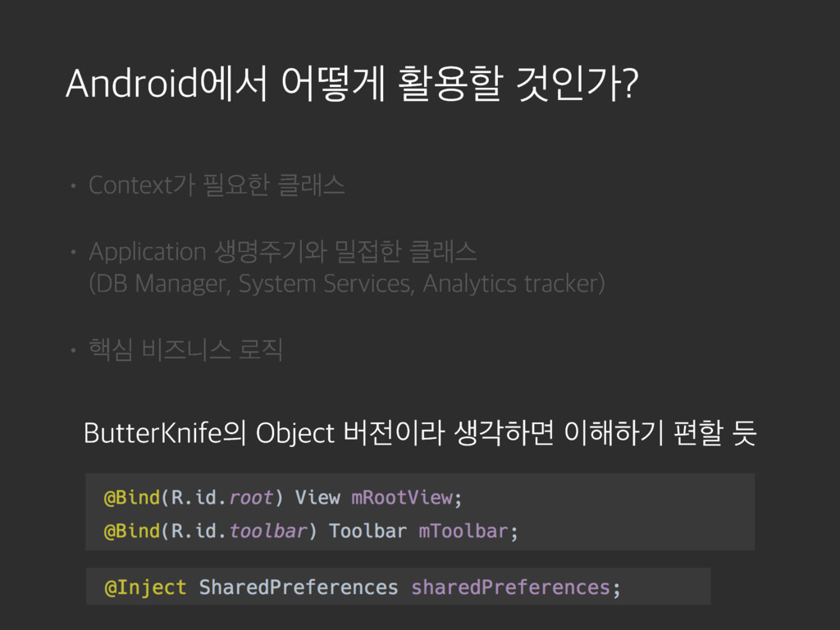Click the '@Bind(R.id.toolbar) Toolbar mToolbar;' code line
Image resolution: width=840 pixels, height=630 pixels.
coord(311,531)
